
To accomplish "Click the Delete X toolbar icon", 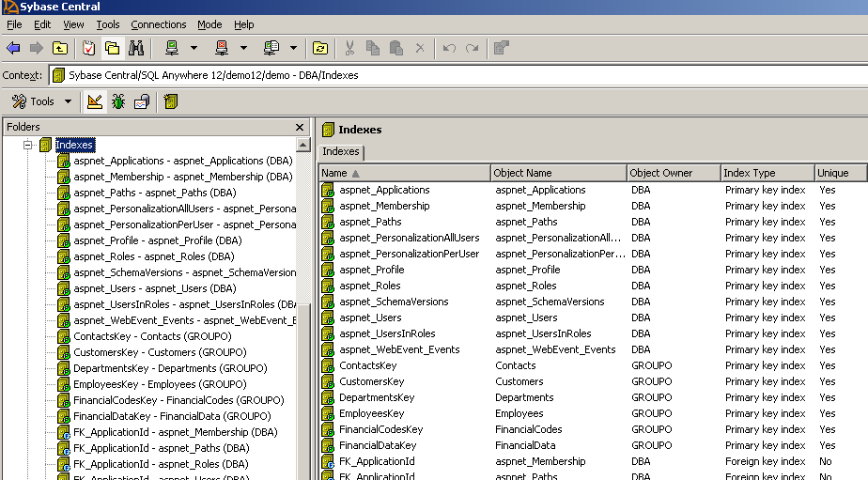I will (x=420, y=48).
